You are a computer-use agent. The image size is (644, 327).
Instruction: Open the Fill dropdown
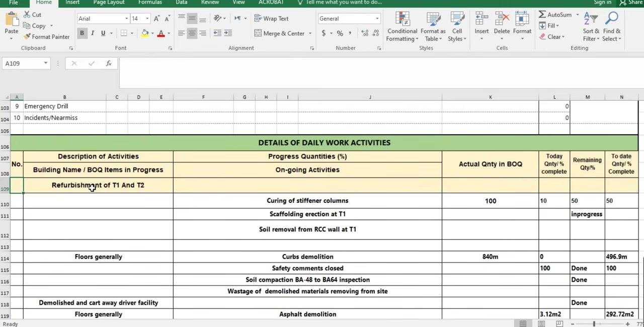549,26
